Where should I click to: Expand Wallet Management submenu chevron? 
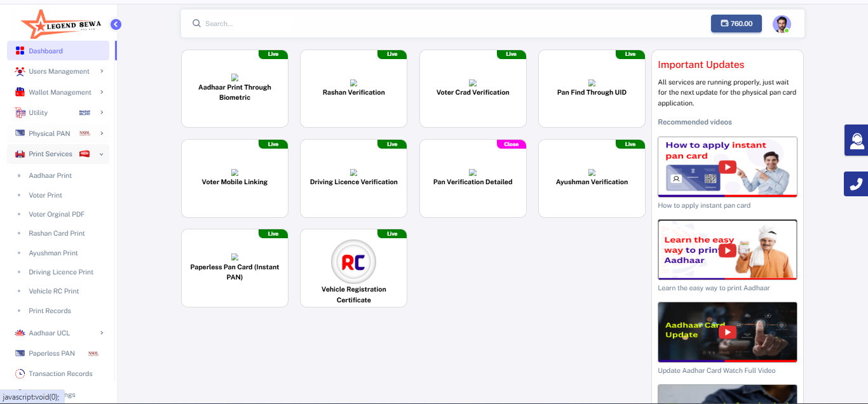click(x=102, y=92)
